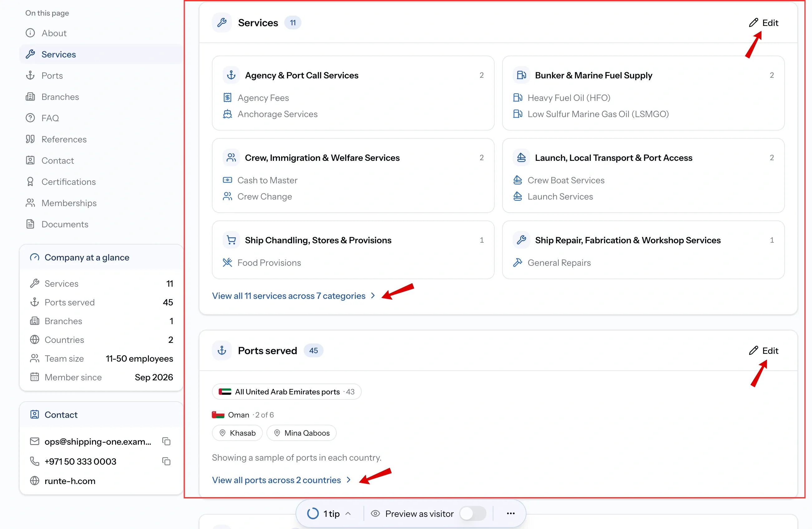Toggle Preview as visitor switch
The width and height of the screenshot is (812, 529).
click(x=472, y=514)
